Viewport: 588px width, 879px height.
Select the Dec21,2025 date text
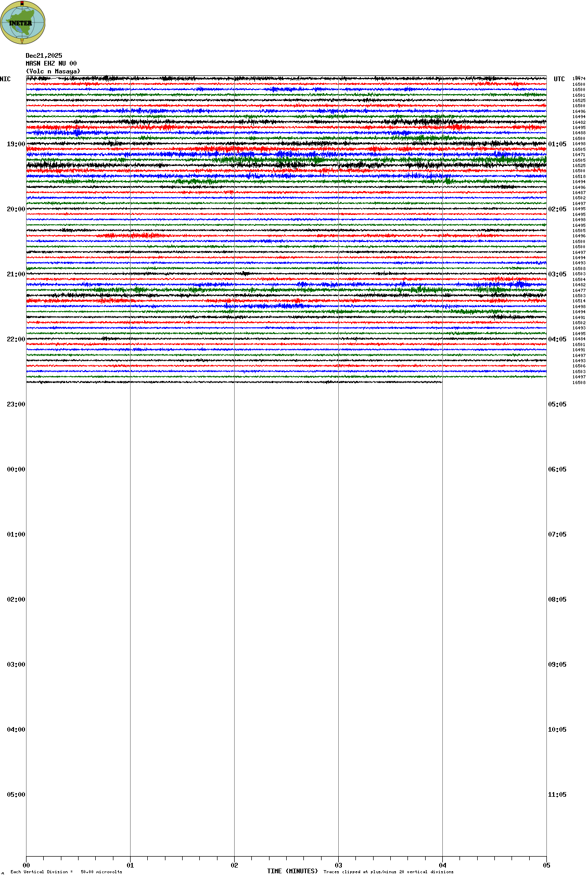tap(44, 56)
